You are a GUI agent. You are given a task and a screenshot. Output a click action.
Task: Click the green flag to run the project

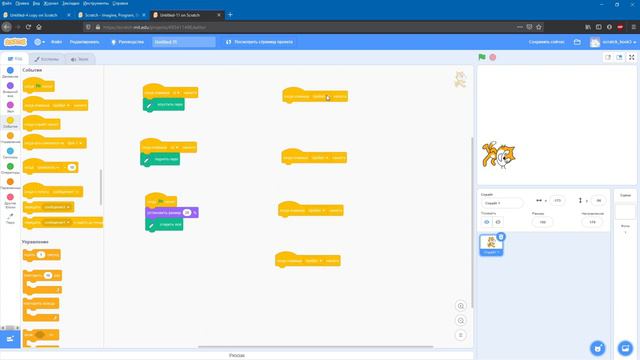coord(482,57)
